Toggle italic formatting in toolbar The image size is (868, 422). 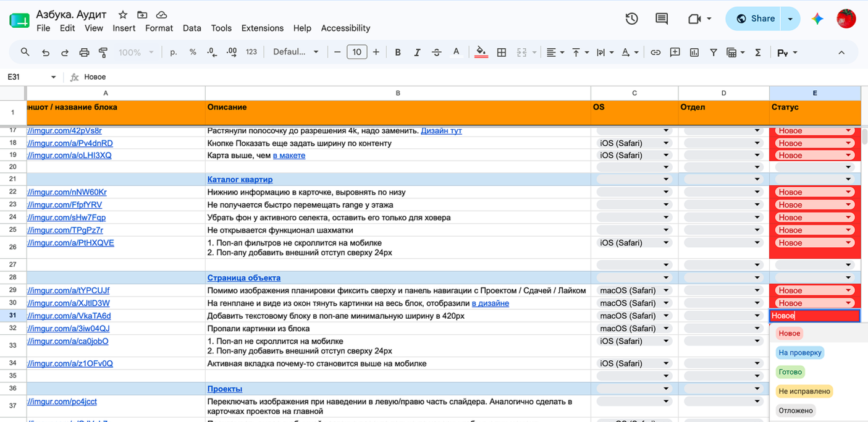click(x=417, y=53)
